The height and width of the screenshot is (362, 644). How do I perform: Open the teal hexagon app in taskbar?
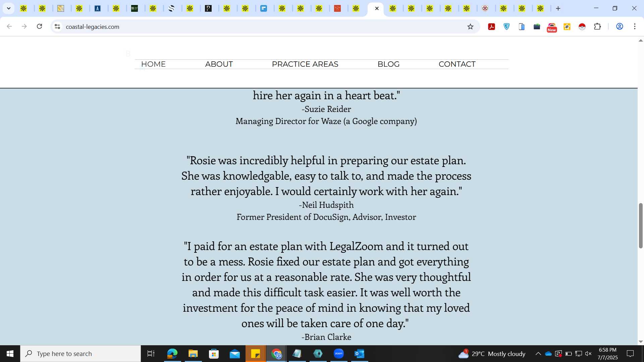(x=318, y=354)
